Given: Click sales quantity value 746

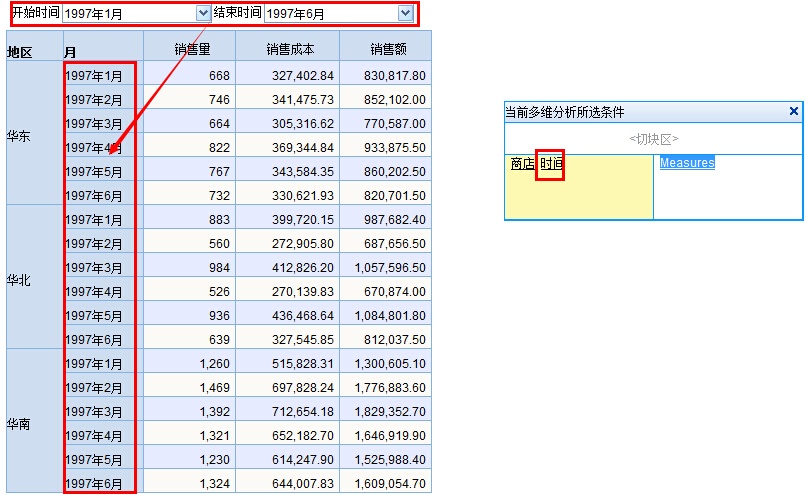Looking at the screenshot, I should pyautogui.click(x=219, y=100).
